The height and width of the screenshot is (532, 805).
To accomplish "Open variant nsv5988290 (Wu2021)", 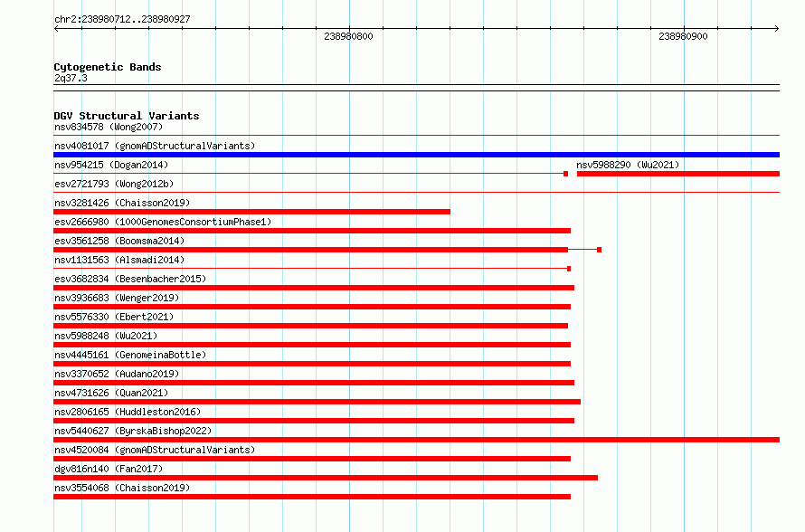I will click(628, 165).
